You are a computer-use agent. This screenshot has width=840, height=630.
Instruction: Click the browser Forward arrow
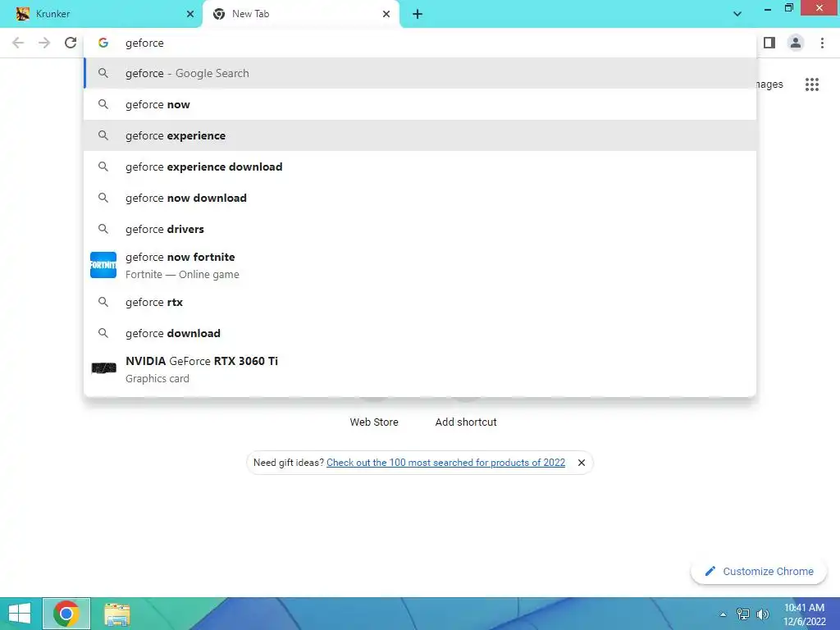44,43
